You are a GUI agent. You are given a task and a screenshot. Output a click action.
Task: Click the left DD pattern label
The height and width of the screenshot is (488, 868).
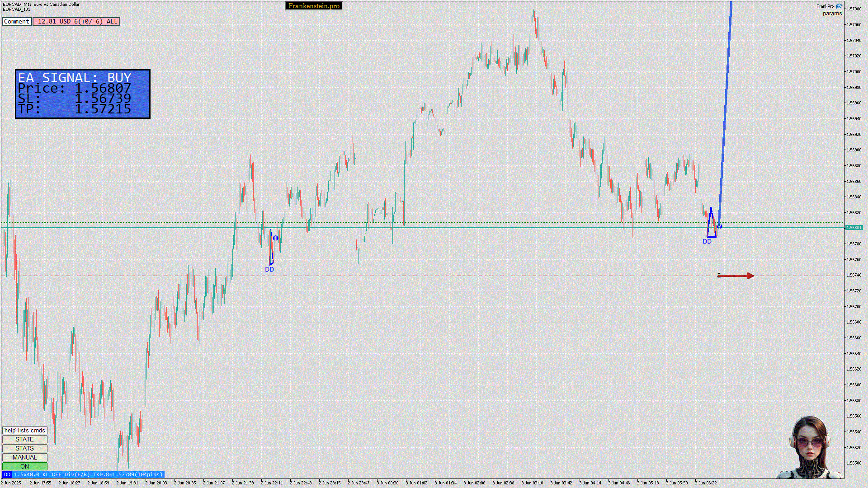pyautogui.click(x=269, y=269)
